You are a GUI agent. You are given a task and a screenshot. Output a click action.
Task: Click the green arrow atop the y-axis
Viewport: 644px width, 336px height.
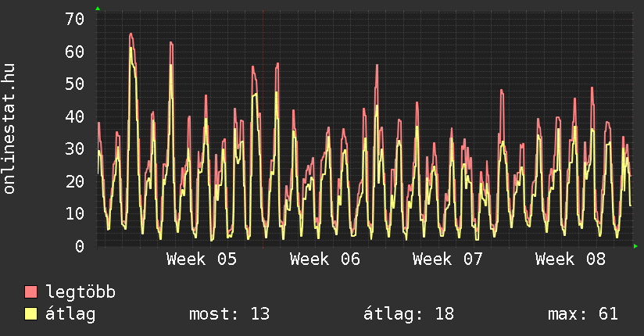coord(98,9)
